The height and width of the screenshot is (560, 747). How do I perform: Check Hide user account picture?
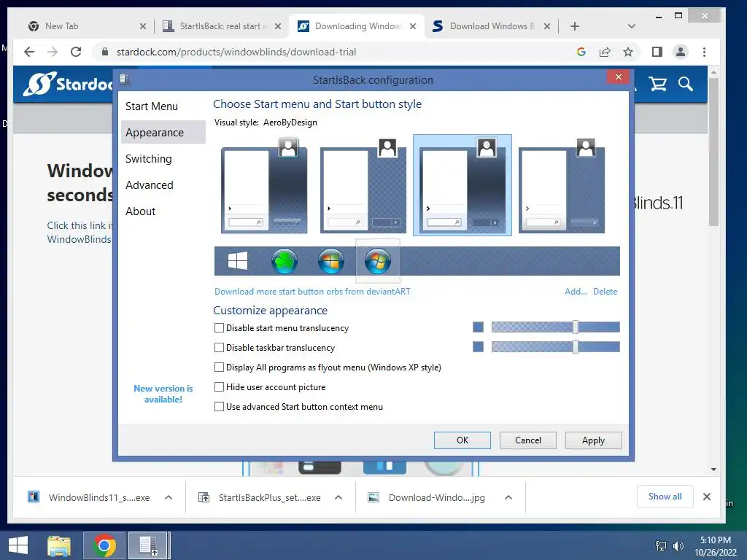click(x=219, y=386)
